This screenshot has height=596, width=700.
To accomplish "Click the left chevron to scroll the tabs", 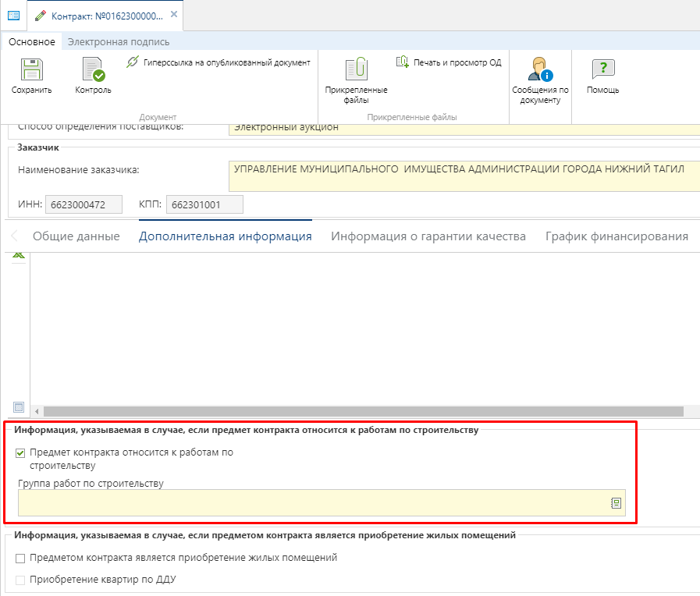I will 16,236.
